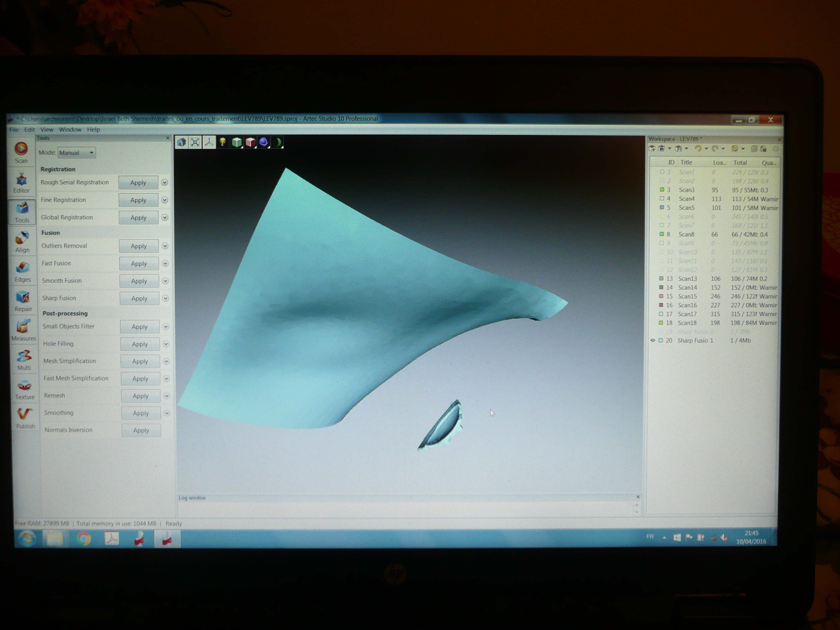Toggle checkbox for Scan4

(x=662, y=199)
